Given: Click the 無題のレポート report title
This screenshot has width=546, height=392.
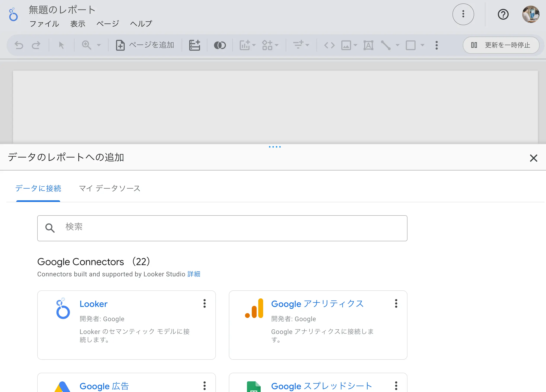Looking at the screenshot, I should tap(62, 10).
